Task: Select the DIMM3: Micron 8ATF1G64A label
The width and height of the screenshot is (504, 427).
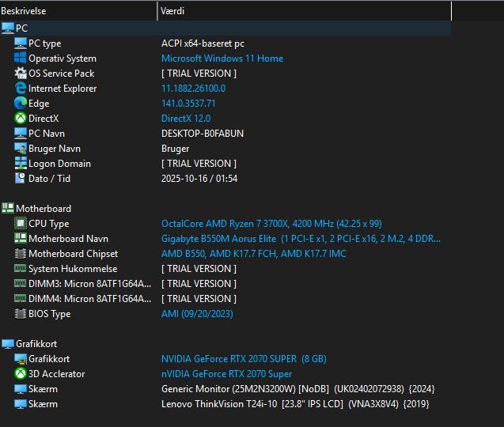Action: 89,284
